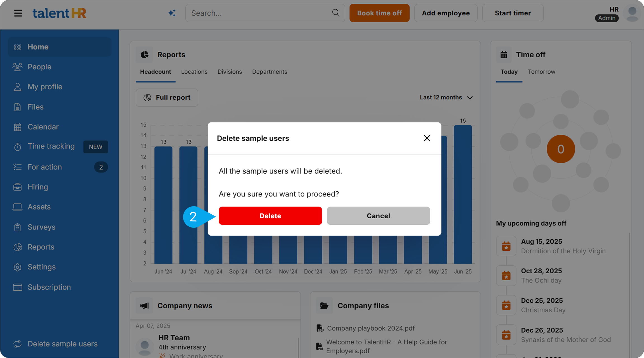
Task: Expand the Last 12 months dropdown
Action: pos(446,98)
